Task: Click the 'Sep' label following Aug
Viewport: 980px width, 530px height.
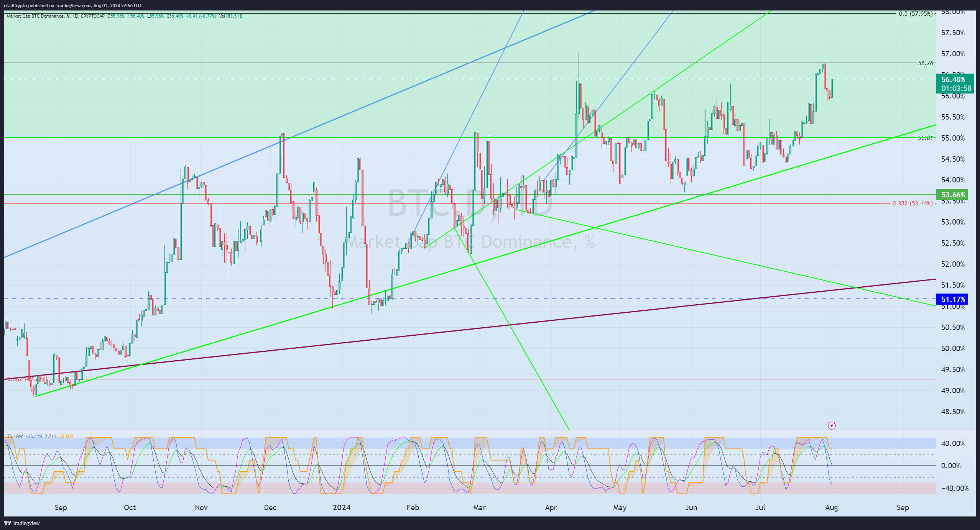Action: tap(903, 507)
